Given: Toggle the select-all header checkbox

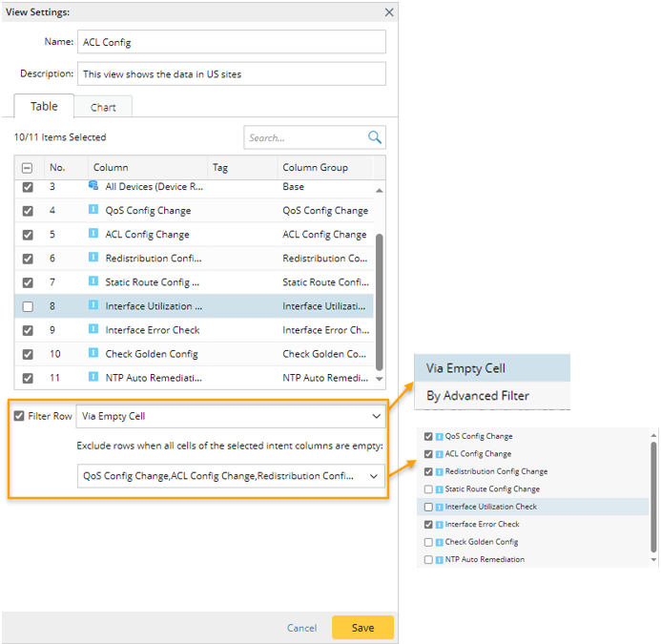Looking at the screenshot, I should 27,168.
